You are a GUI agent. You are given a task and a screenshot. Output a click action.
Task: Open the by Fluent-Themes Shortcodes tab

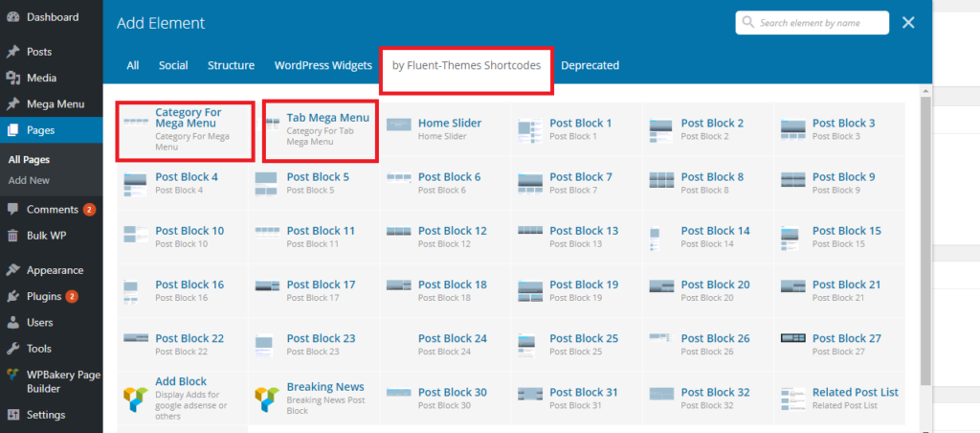(x=466, y=65)
